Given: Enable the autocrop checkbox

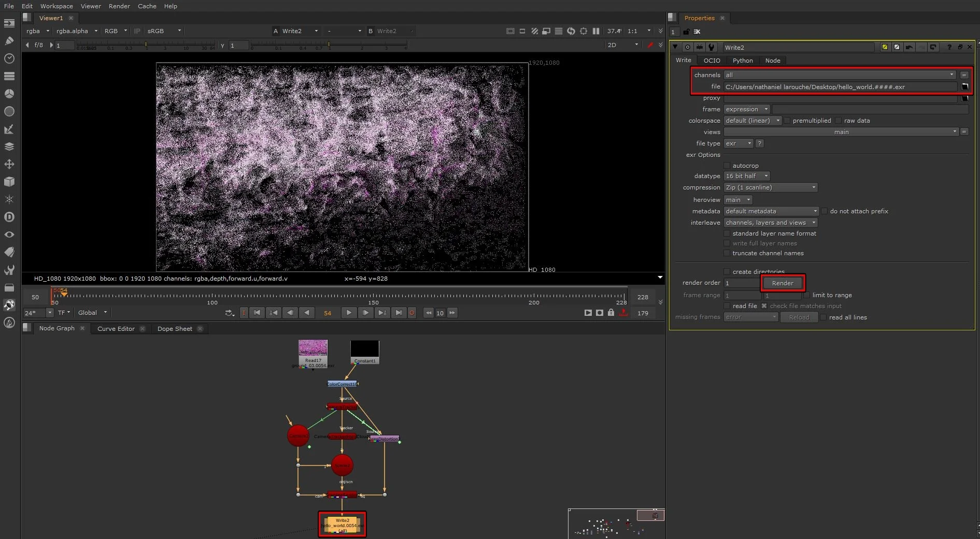Looking at the screenshot, I should [727, 166].
